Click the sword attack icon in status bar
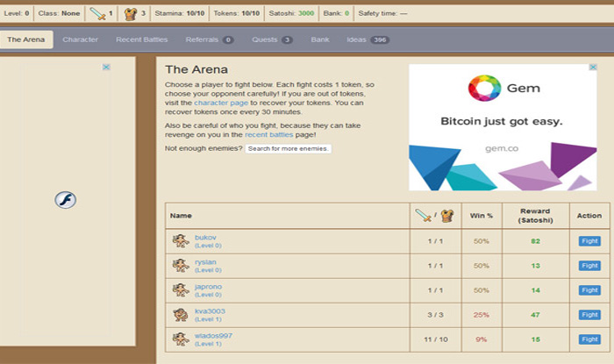 (97, 14)
